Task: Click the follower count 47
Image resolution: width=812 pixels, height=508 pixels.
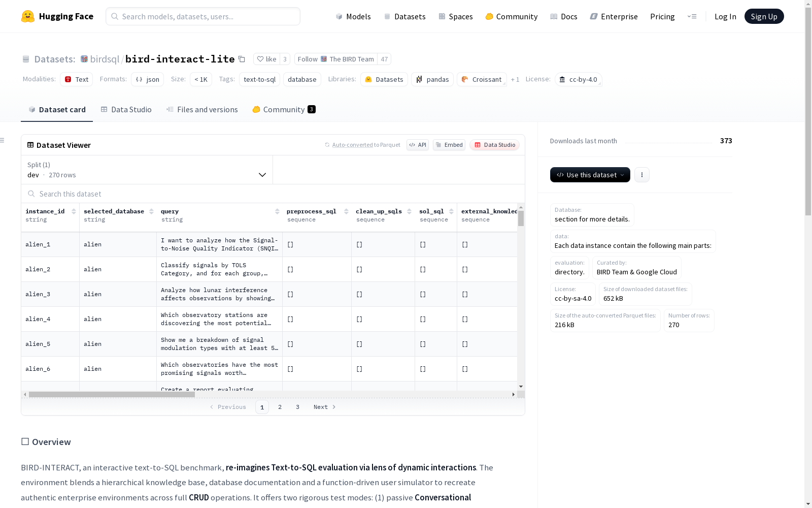Action: [384, 59]
